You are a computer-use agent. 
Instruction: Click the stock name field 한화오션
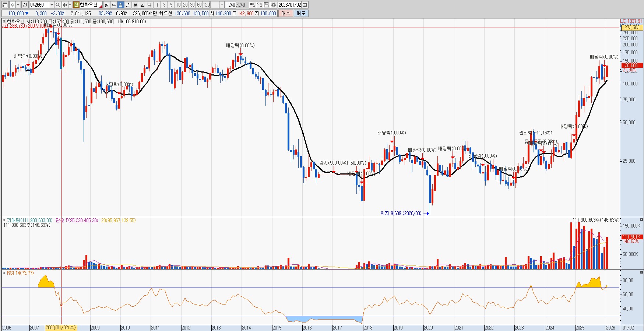point(91,5)
